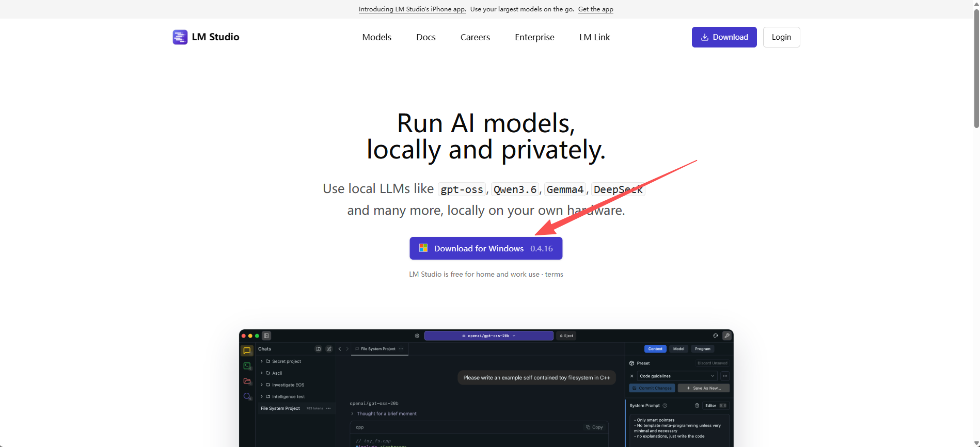Viewport: 980px width, 447px height.
Task: Click the gear icon left of the model selector
Action: (417, 336)
